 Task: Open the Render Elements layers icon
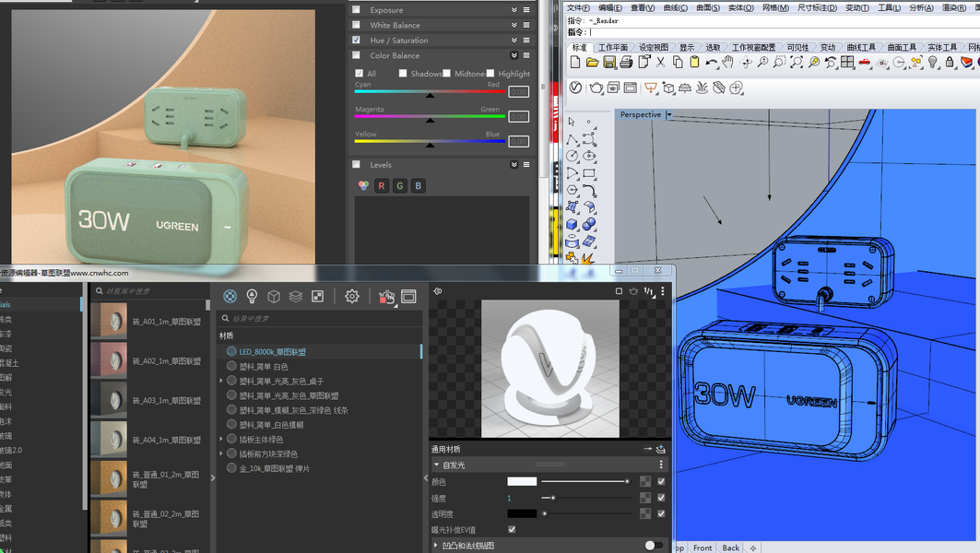click(296, 296)
